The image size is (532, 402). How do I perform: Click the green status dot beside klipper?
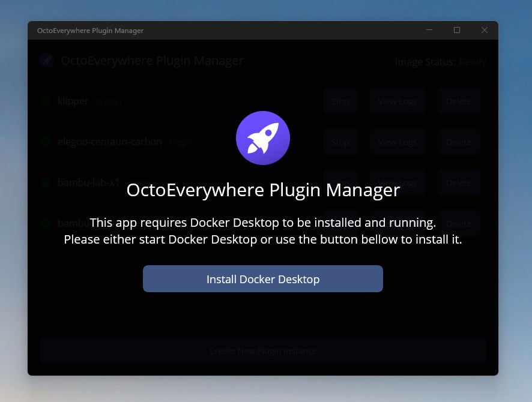(46, 101)
